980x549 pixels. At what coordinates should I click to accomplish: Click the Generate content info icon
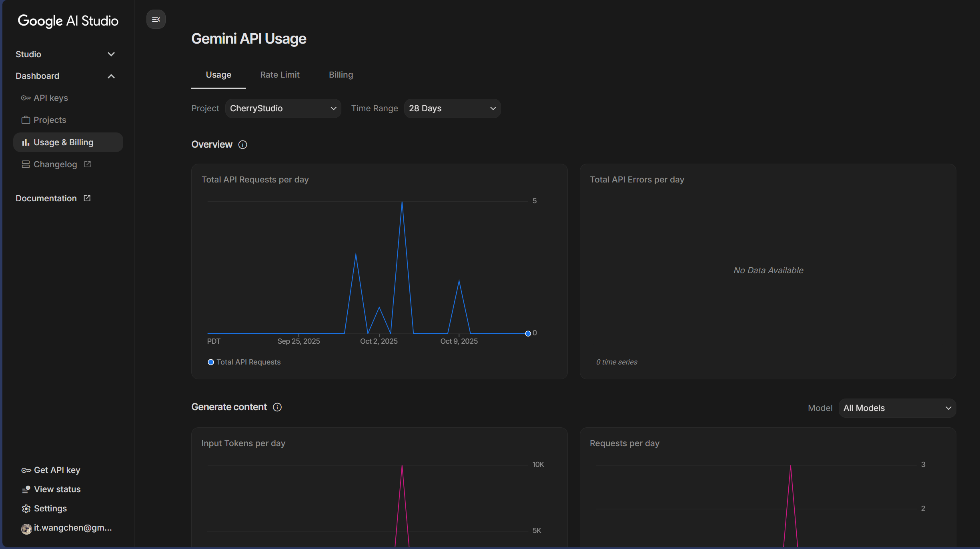[277, 407]
